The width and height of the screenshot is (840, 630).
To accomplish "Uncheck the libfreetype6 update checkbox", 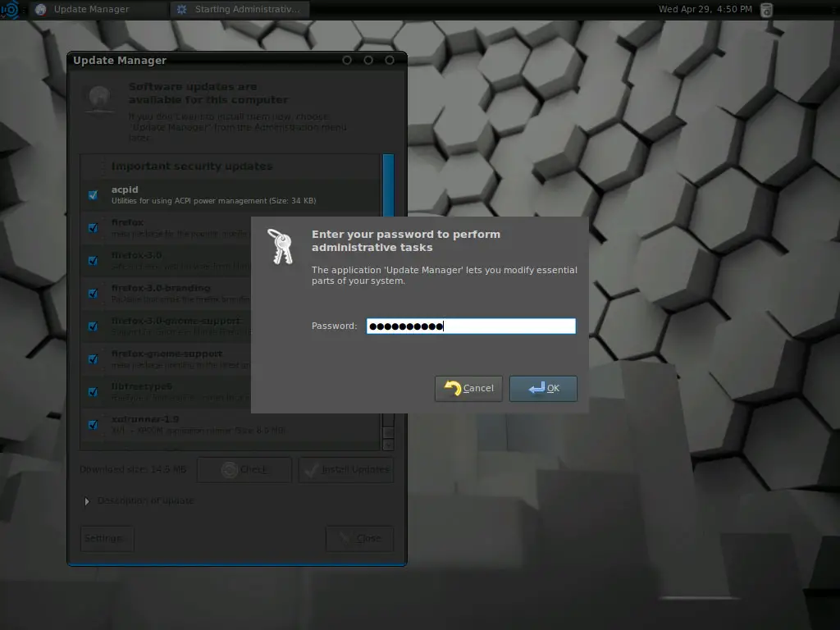I will [94, 391].
